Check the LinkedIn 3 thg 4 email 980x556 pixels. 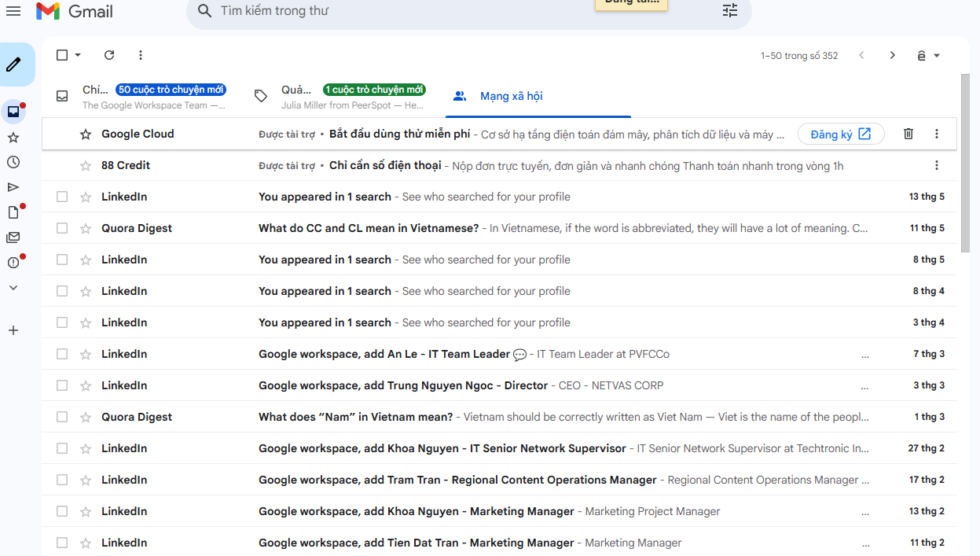[x=62, y=322]
